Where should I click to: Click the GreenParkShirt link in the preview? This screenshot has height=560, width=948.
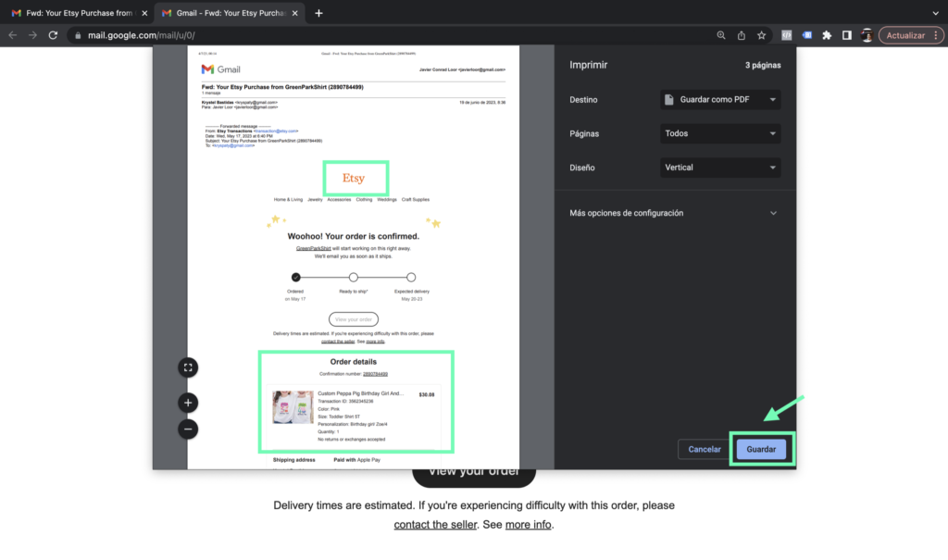coord(313,249)
